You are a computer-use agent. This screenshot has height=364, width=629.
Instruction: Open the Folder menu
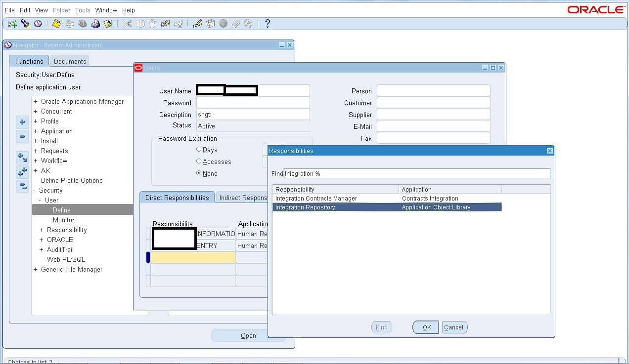(61, 10)
